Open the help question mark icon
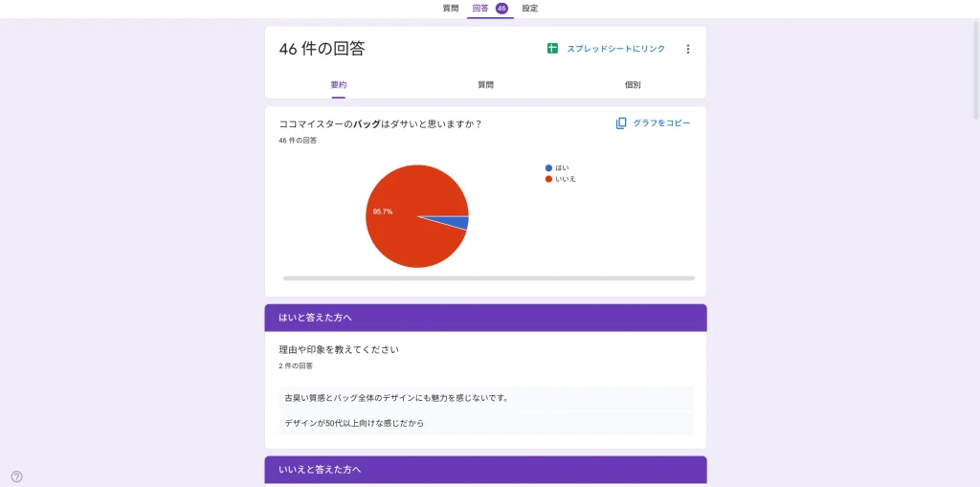This screenshot has height=487, width=980. 16,476
